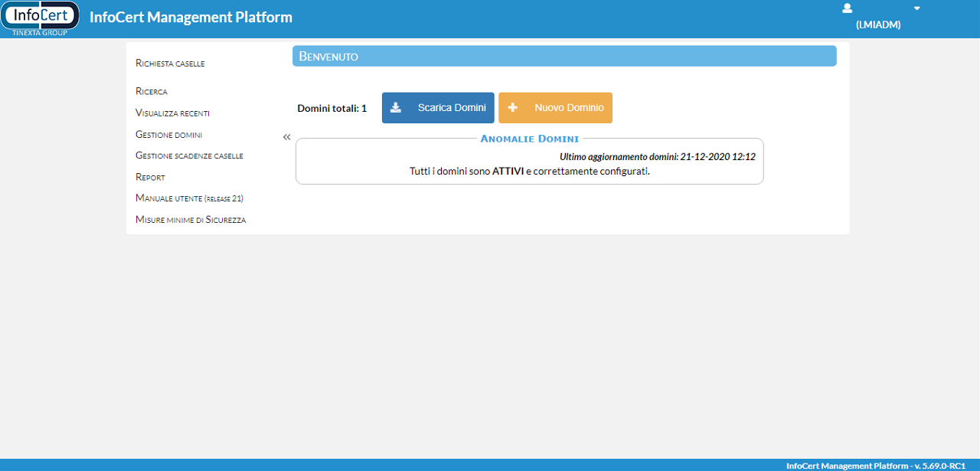The height and width of the screenshot is (471, 980).
Task: Collapse the sidebar with the double chevron
Action: (x=287, y=137)
